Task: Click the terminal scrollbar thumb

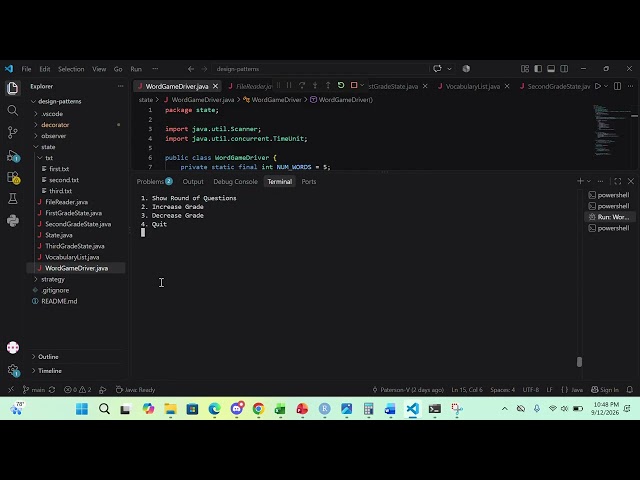Action: point(579,362)
